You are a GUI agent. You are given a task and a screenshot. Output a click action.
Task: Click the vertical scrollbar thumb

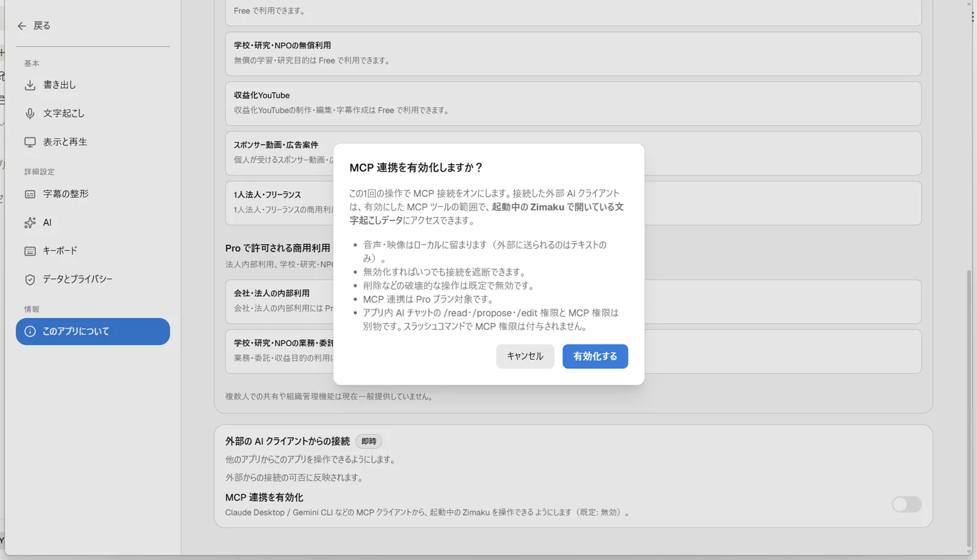tap(969, 409)
